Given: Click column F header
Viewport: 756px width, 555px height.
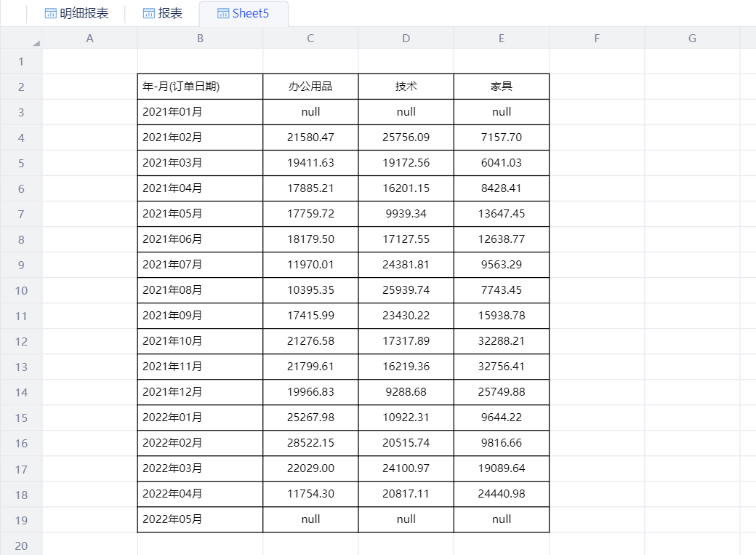Looking at the screenshot, I should click(x=597, y=38).
